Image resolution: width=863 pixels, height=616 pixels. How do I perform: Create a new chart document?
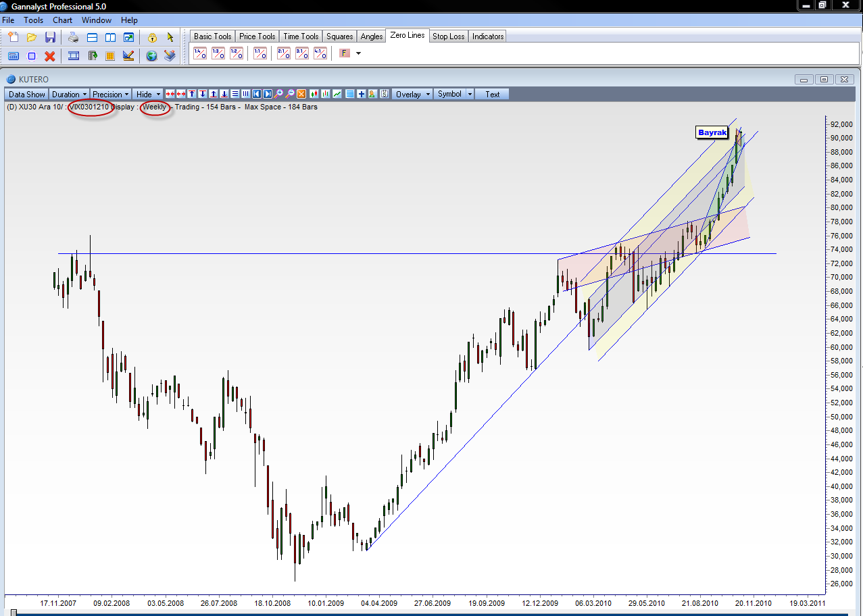(x=13, y=37)
